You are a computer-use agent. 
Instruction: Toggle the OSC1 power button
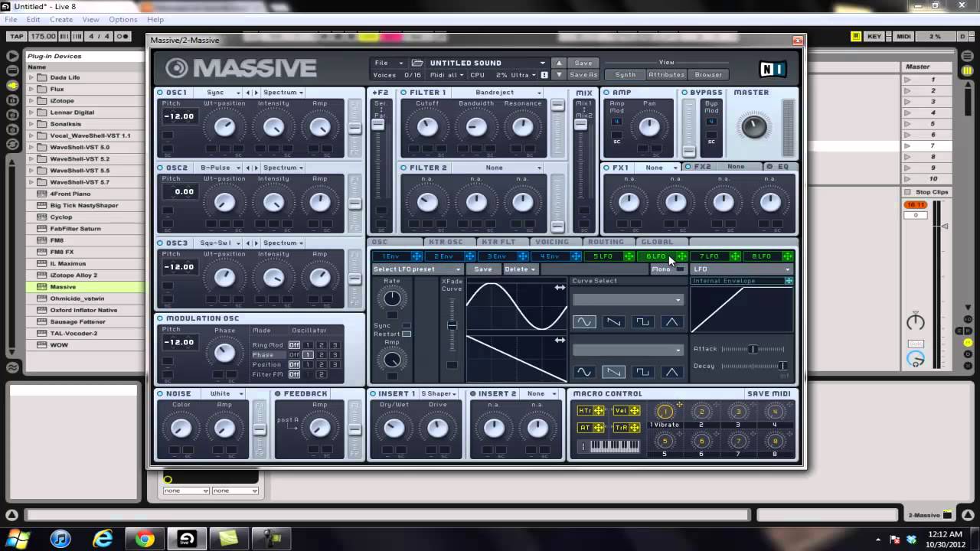point(160,93)
